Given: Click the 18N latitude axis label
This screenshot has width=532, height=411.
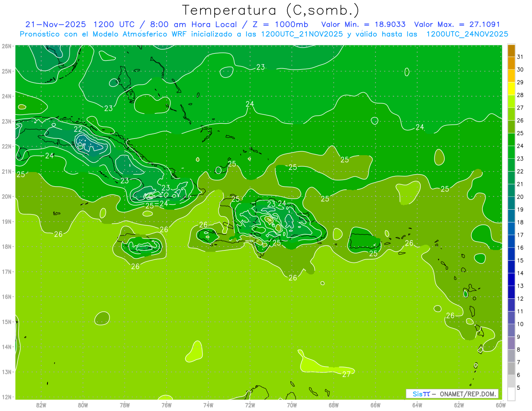Looking at the screenshot, I should (x=7, y=247).
